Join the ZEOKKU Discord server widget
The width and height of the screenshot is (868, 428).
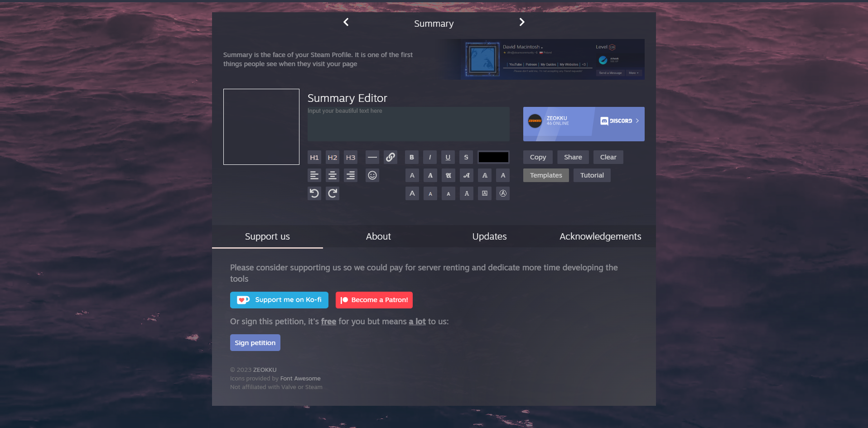[x=584, y=124]
